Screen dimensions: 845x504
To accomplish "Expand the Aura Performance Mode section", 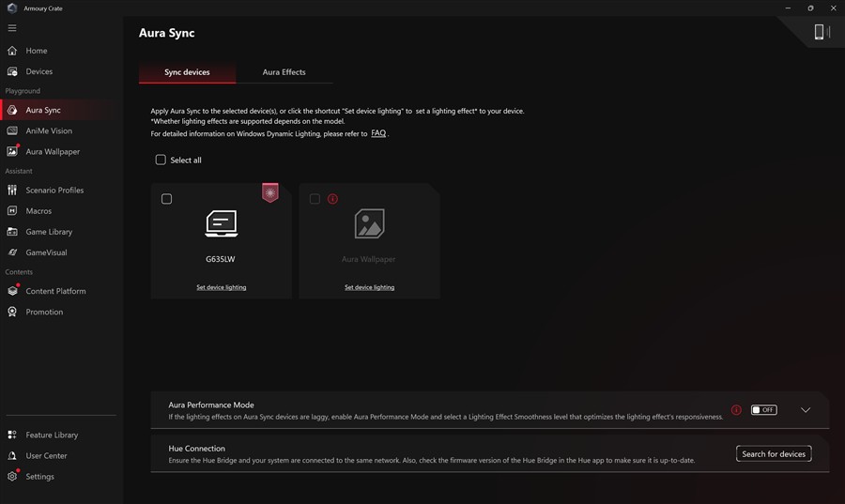I will click(805, 410).
